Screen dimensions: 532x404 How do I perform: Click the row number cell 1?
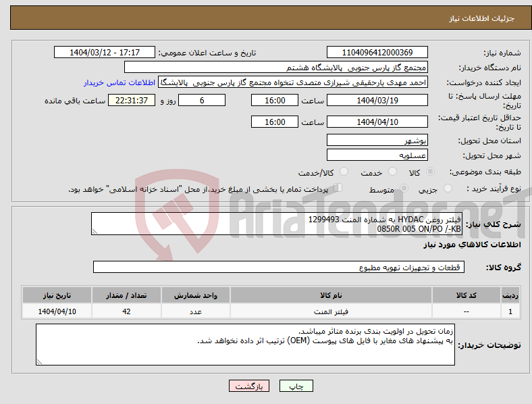pos(510,311)
